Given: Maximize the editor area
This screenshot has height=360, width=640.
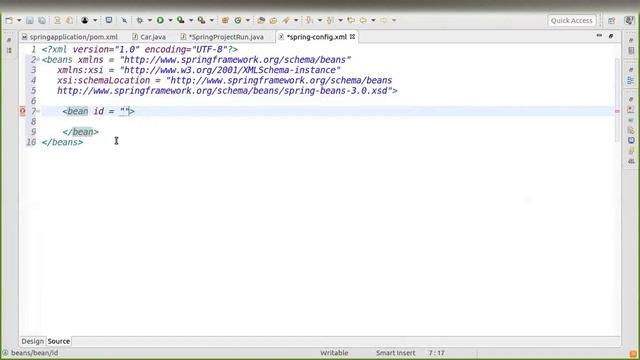Looking at the screenshot, I should (x=611, y=36).
